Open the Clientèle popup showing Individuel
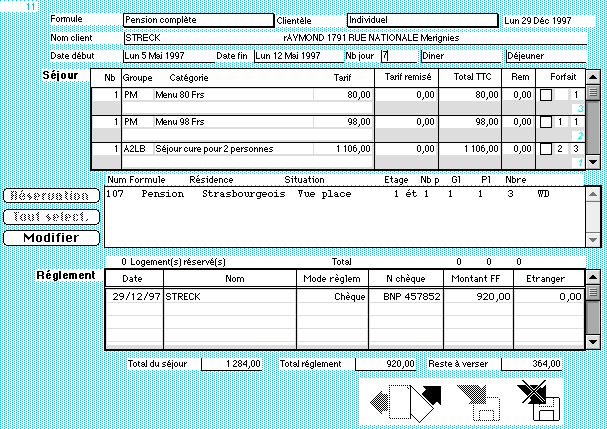This screenshot has height=429, width=607. click(x=423, y=20)
